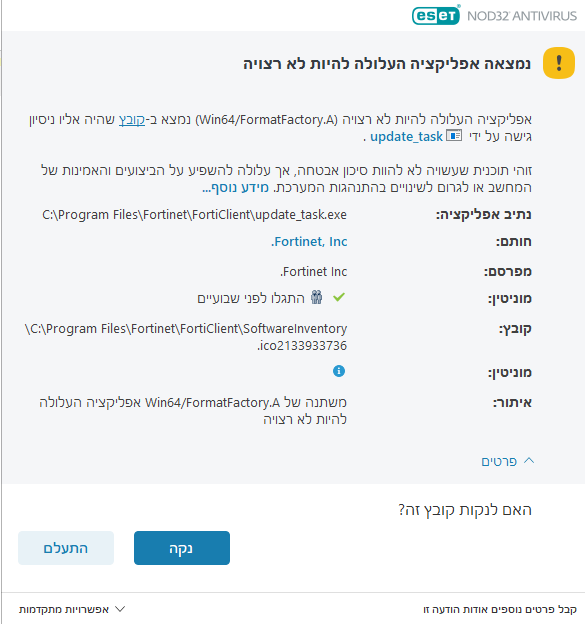Click the נקה clean button
Screen dimensions: 585x624
pos(182,548)
